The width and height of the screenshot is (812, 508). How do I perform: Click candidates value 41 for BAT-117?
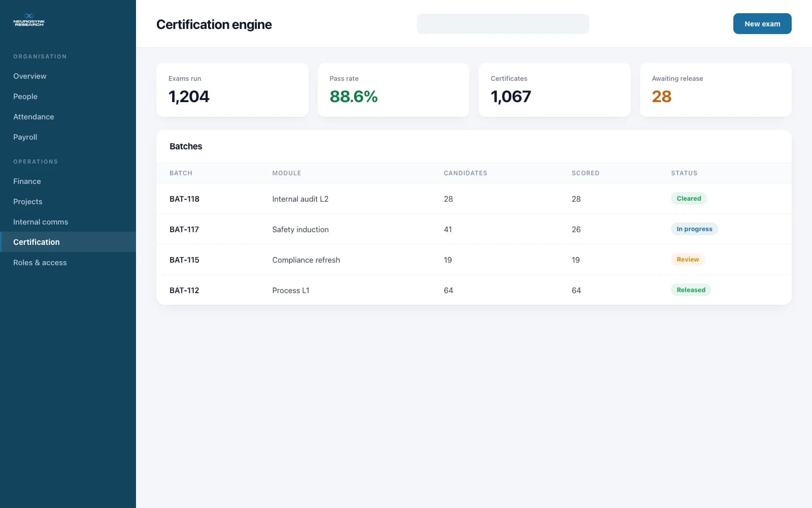click(448, 229)
